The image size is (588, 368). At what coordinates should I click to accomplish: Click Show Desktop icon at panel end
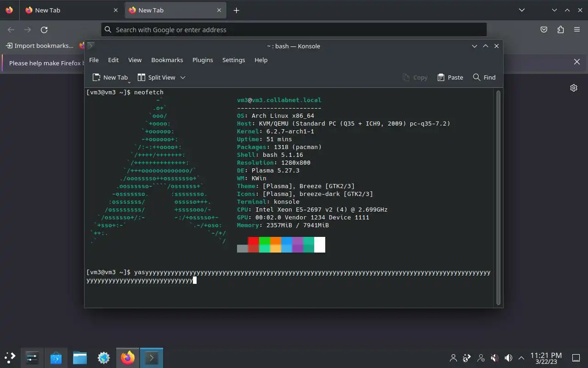[x=576, y=358]
